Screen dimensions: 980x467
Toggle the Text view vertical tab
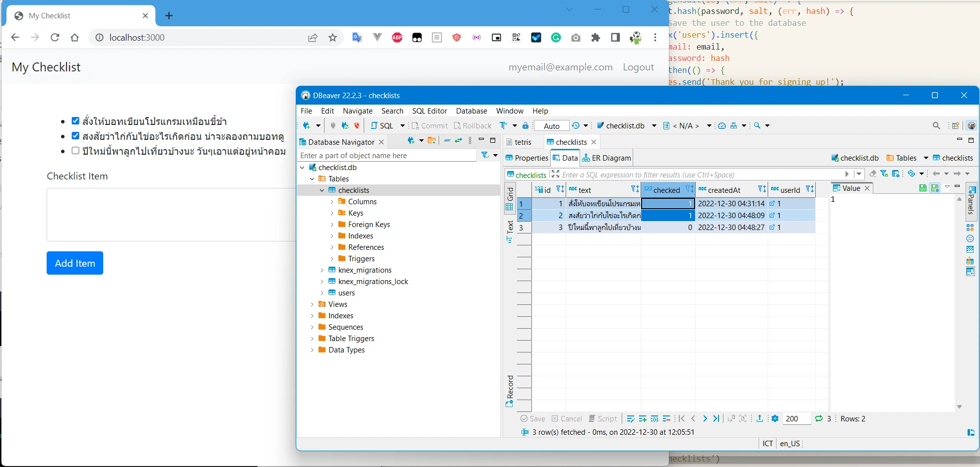(510, 232)
